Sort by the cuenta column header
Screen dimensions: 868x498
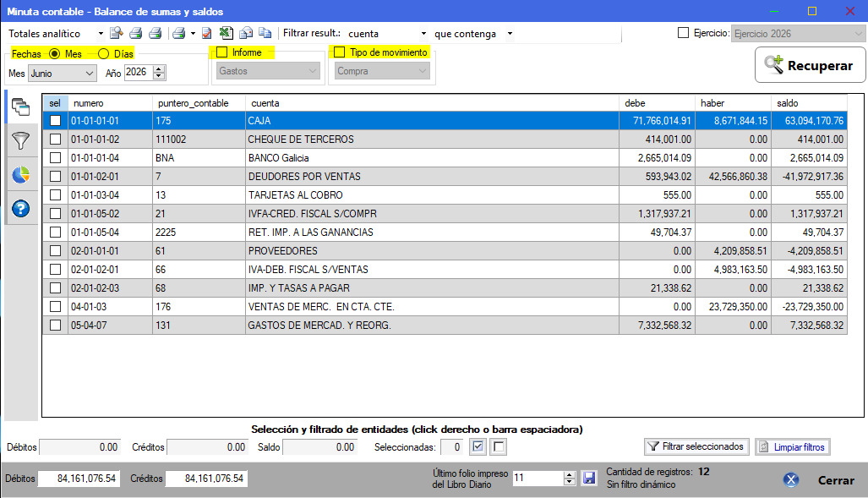(433, 103)
